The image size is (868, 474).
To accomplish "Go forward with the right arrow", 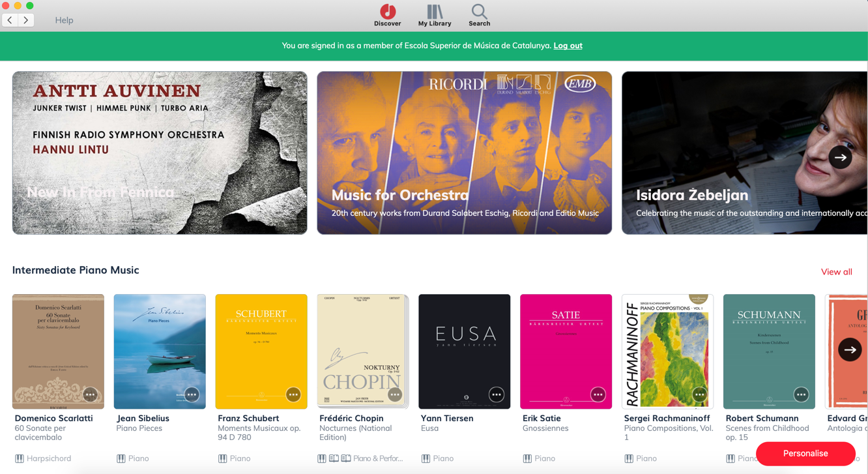I will coord(26,20).
